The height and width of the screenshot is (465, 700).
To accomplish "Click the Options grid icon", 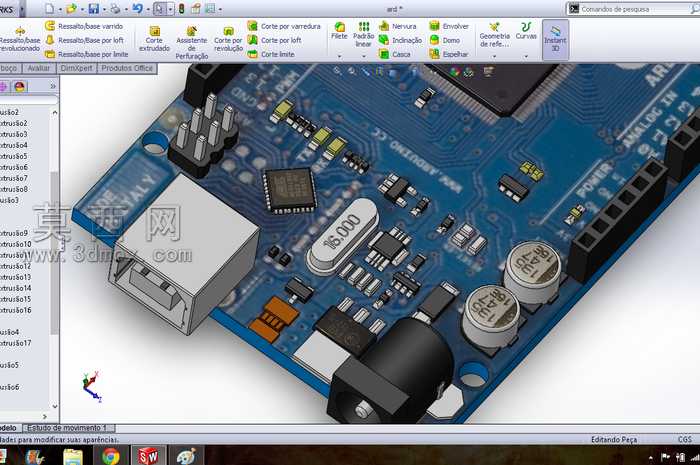I will click(210, 8).
